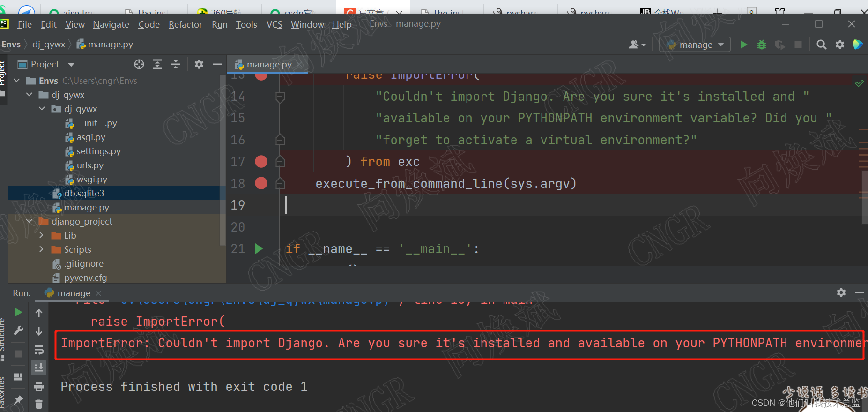Screen dimensions: 868x412
Task: Select manage.py in project tree
Action: click(81, 207)
